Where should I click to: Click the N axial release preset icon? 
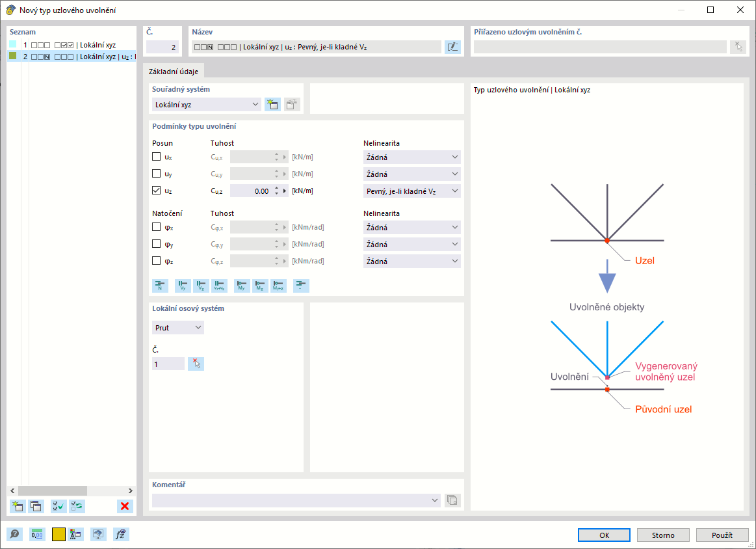pos(160,286)
